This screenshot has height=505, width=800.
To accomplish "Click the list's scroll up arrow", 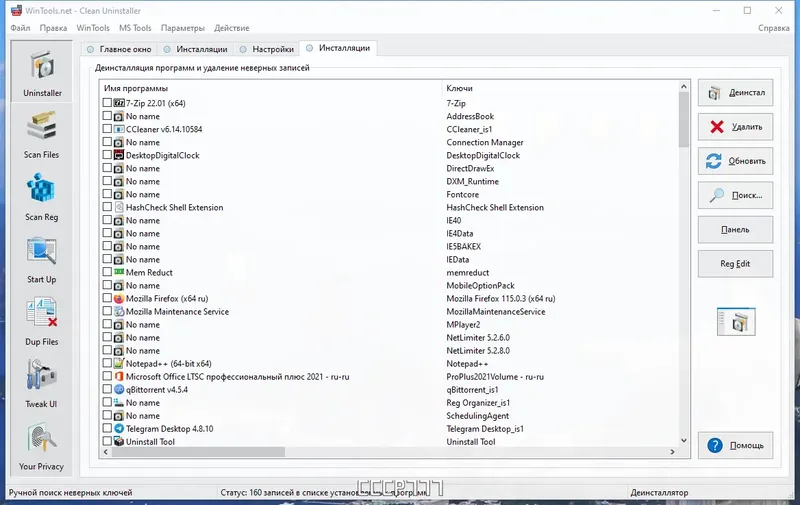I will point(684,87).
